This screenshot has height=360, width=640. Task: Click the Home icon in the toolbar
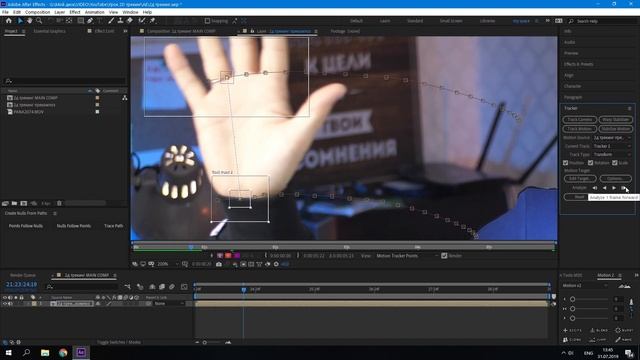pyautogui.click(x=9, y=21)
